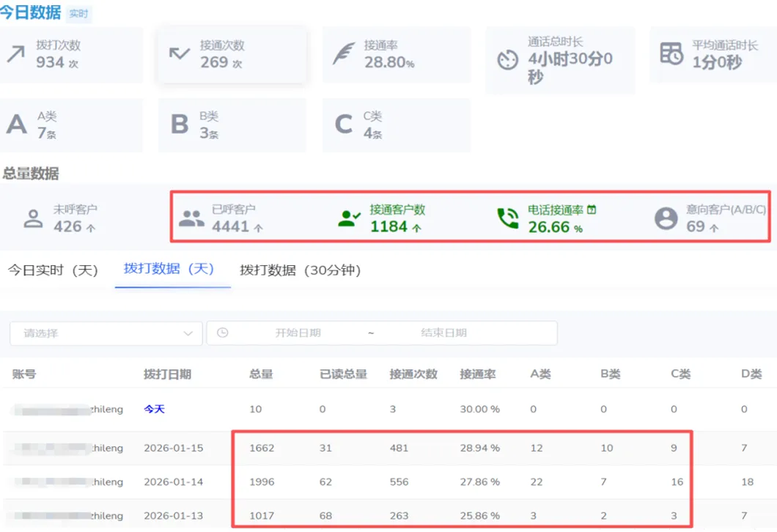Click the green phone icon for 电话接通率

pyautogui.click(x=508, y=218)
